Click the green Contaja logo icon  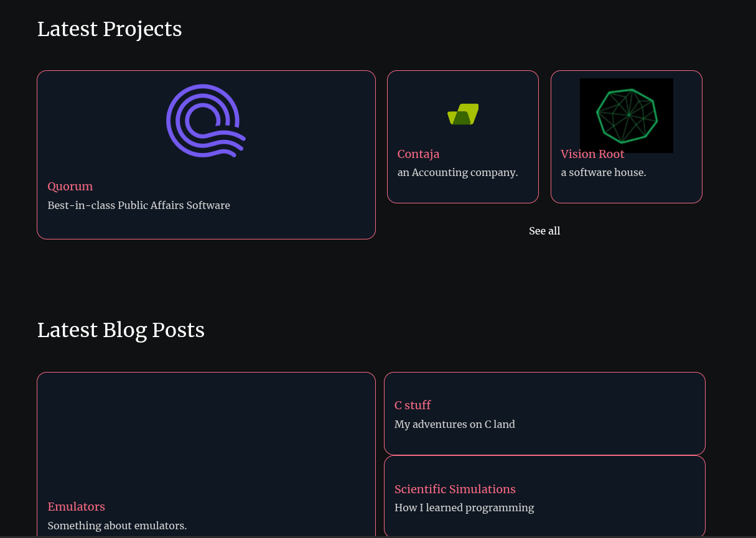point(463,114)
